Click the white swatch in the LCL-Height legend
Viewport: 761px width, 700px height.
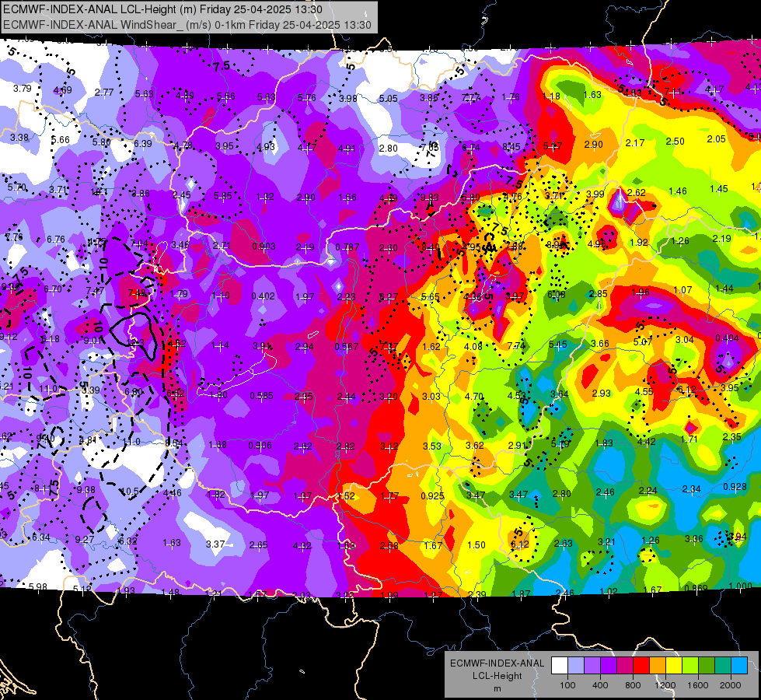tap(559, 666)
